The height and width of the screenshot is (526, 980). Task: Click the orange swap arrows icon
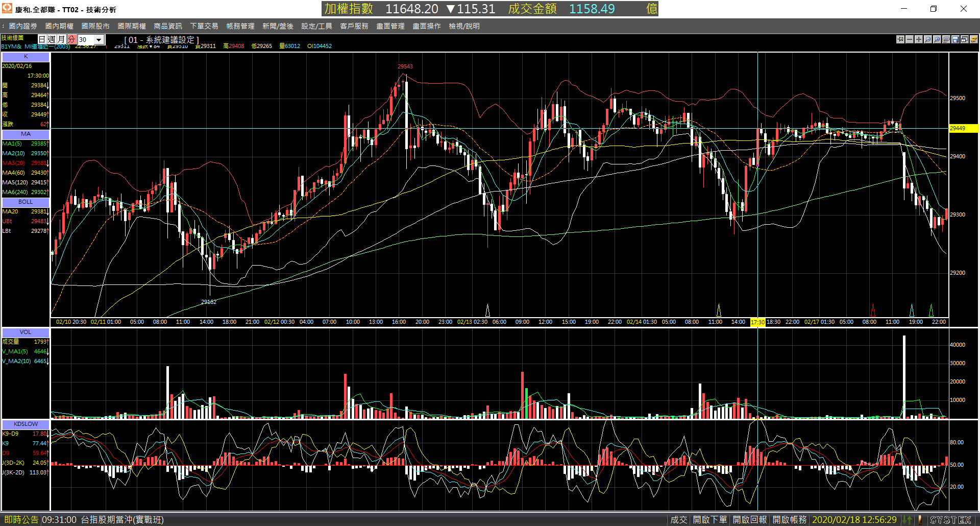coord(973,39)
